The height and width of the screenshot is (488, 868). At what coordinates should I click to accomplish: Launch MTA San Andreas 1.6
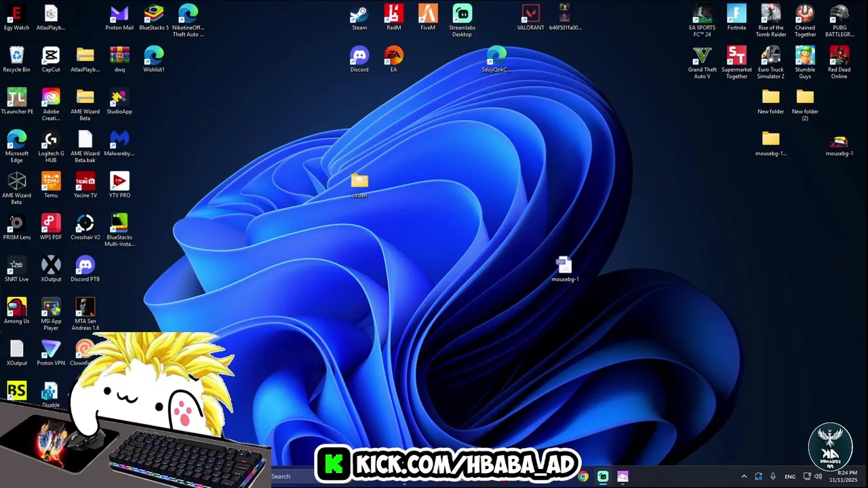[85, 314]
